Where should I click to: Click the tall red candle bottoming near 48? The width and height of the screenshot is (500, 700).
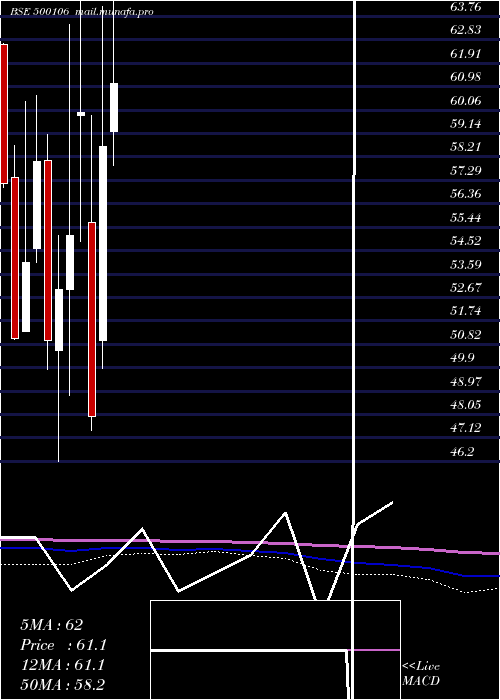(x=92, y=319)
